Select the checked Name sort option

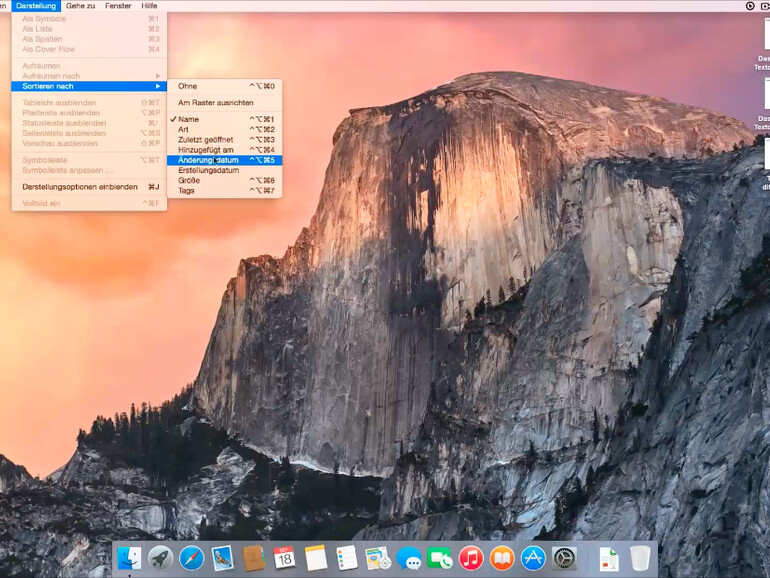[188, 119]
